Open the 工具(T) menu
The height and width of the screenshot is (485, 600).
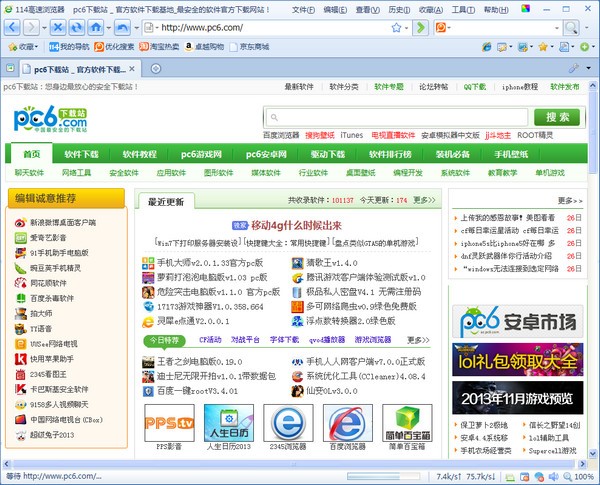tap(463, 10)
